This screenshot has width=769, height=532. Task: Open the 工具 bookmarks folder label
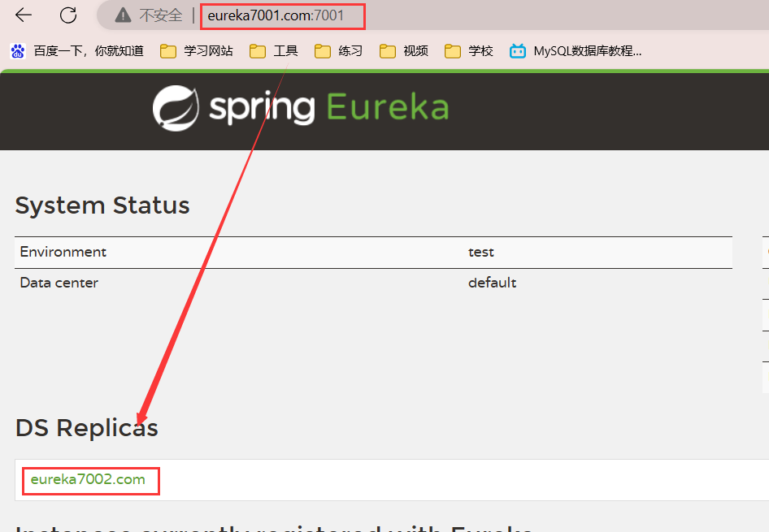click(x=285, y=51)
